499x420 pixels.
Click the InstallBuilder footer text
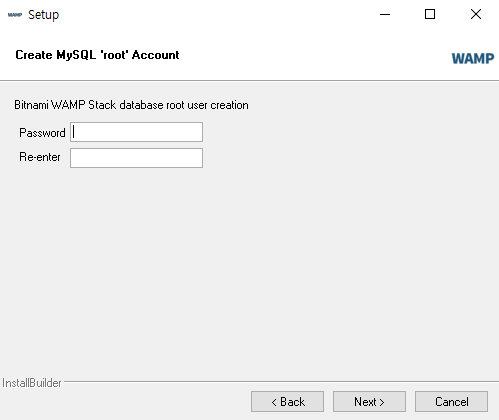[32, 383]
